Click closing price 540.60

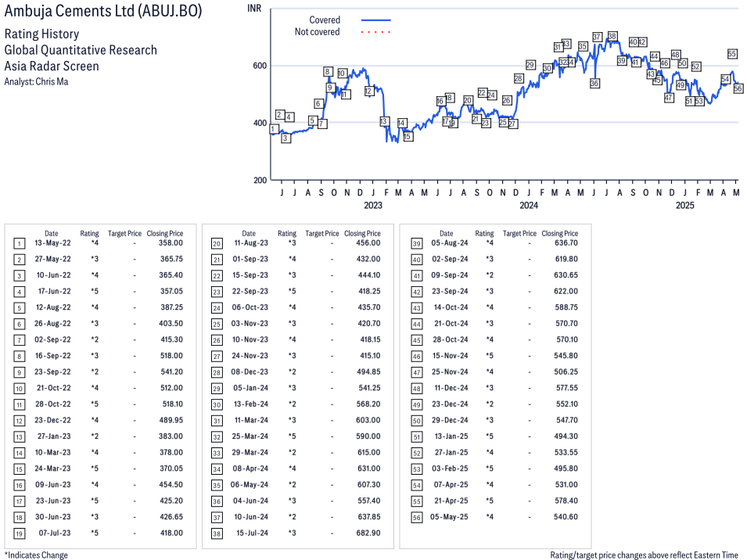click(566, 517)
